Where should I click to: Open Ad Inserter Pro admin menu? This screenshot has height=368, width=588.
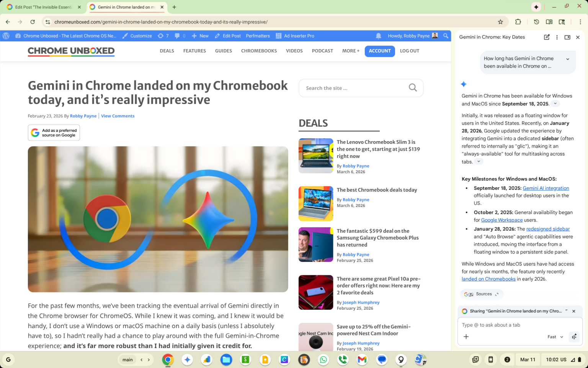pyautogui.click(x=295, y=36)
